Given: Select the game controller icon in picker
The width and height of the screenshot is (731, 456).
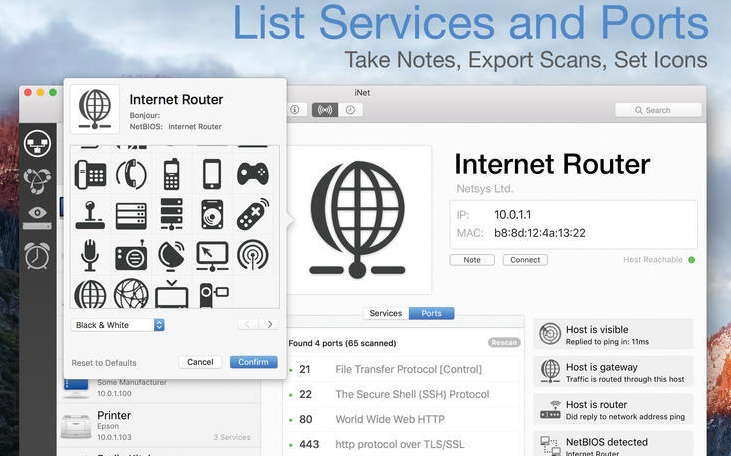Looking at the screenshot, I should (252, 175).
